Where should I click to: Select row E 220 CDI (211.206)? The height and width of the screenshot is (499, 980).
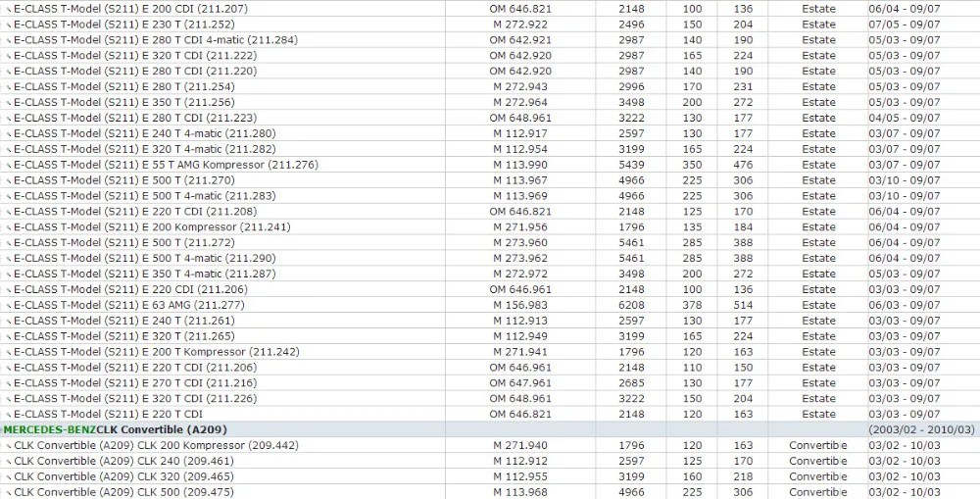pyautogui.click(x=490, y=289)
